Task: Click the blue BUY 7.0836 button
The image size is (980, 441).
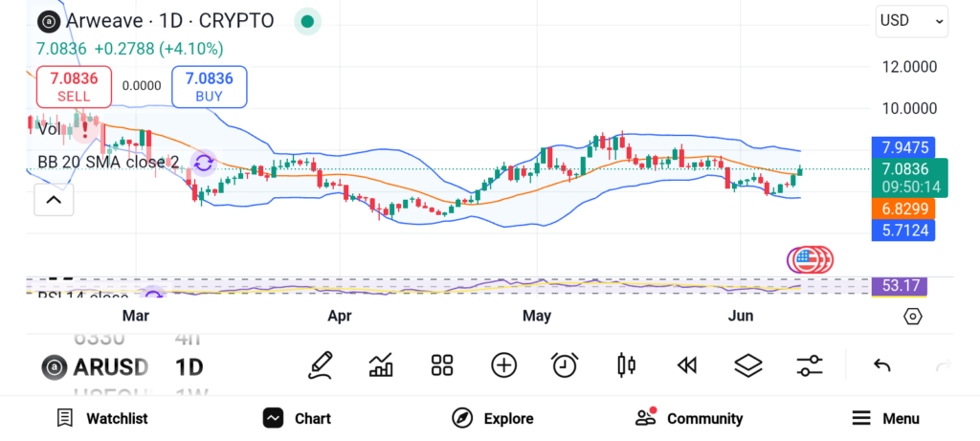Action: point(210,87)
